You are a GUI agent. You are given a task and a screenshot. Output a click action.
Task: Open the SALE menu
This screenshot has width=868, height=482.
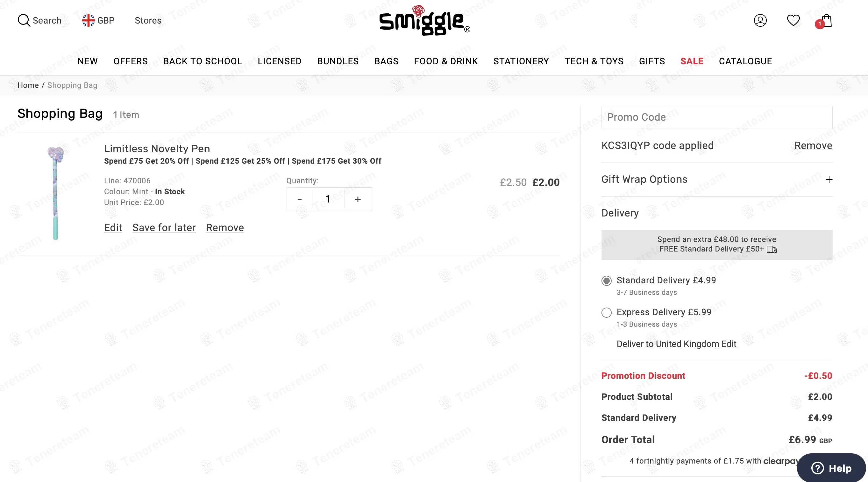click(692, 61)
